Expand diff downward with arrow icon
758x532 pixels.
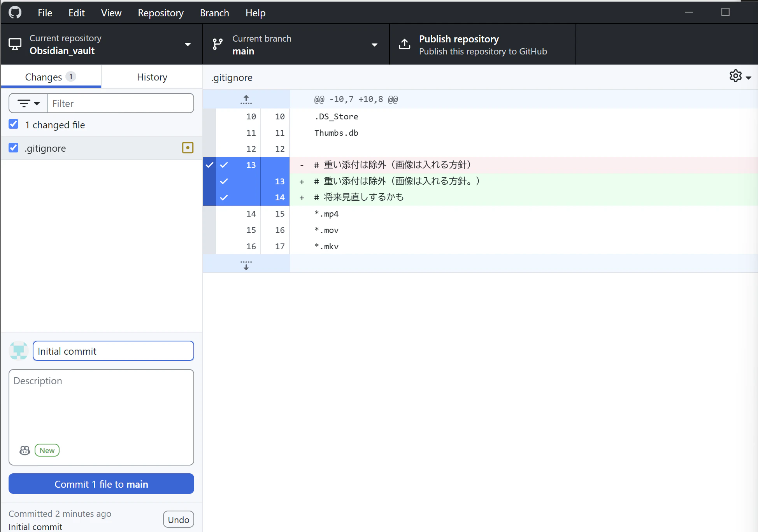pyautogui.click(x=246, y=265)
